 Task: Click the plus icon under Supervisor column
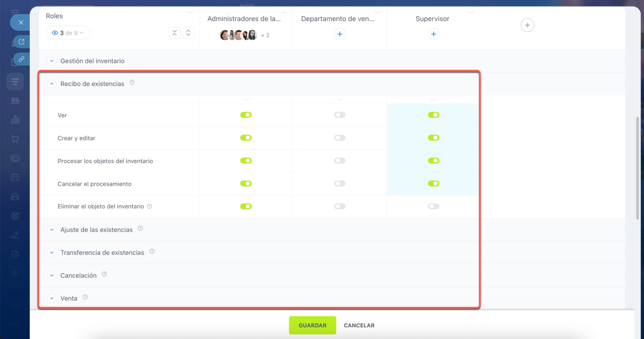click(433, 34)
